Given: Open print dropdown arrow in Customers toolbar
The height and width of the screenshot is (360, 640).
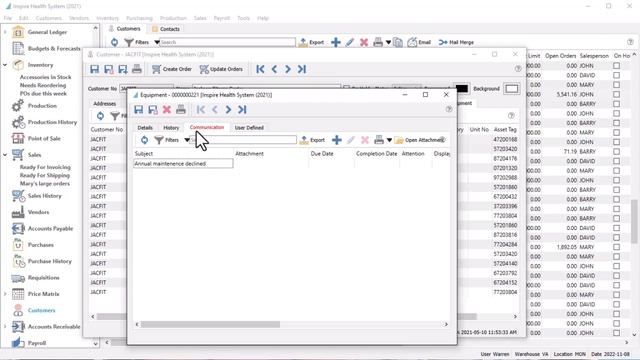Looking at the screenshot, I should (388, 42).
